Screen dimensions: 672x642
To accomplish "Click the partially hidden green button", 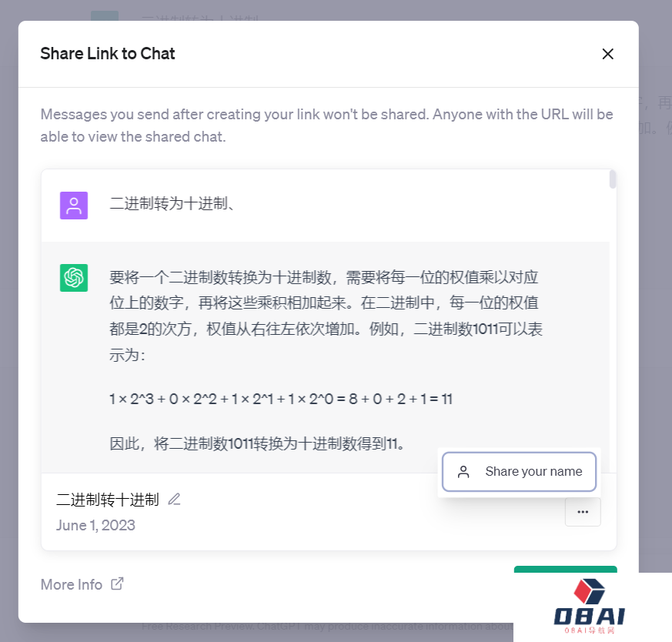I will [x=565, y=570].
